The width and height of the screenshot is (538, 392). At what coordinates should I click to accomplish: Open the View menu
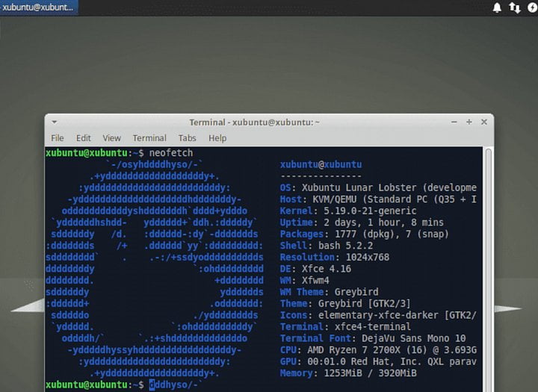coord(111,138)
